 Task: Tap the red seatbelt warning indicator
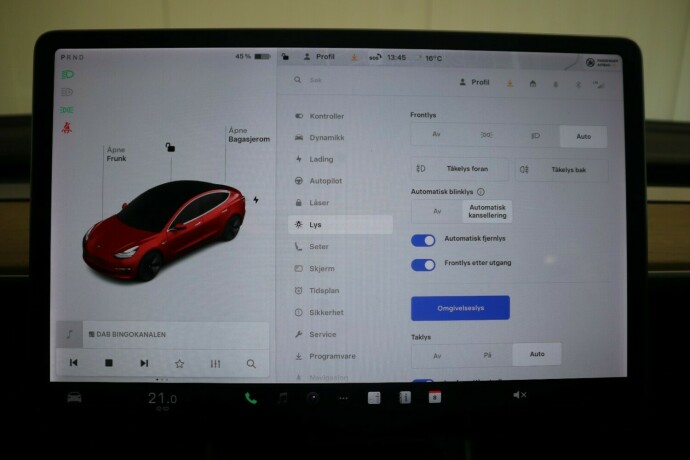pos(66,128)
